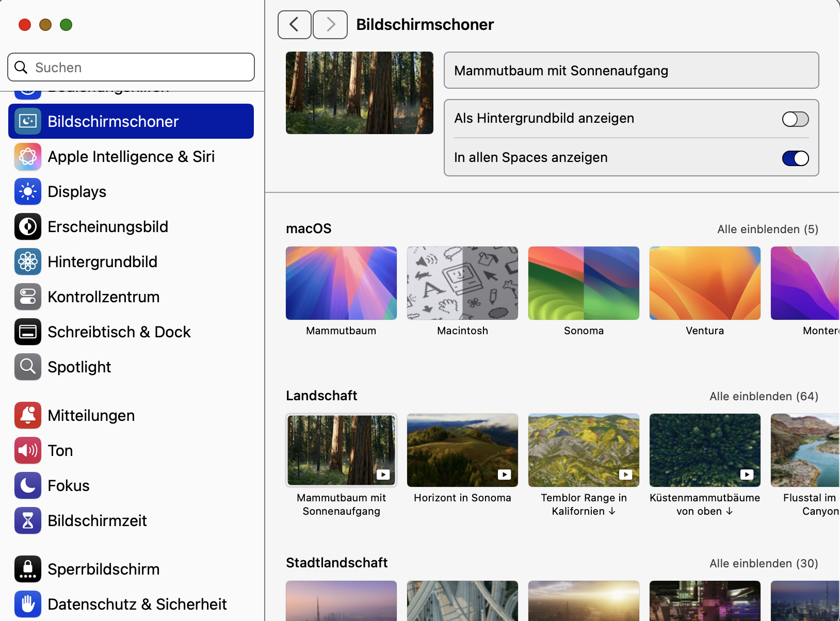The image size is (840, 621).
Task: Open Sperrbildschirm settings
Action: click(103, 569)
